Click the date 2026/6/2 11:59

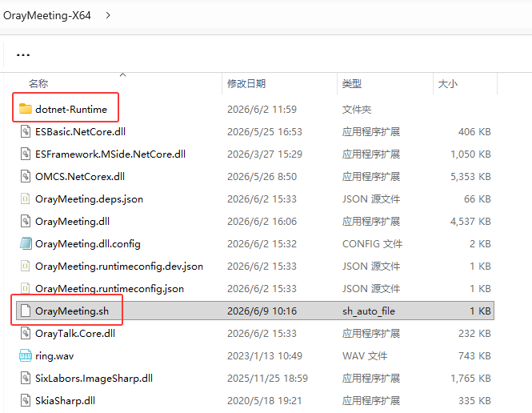click(262, 110)
